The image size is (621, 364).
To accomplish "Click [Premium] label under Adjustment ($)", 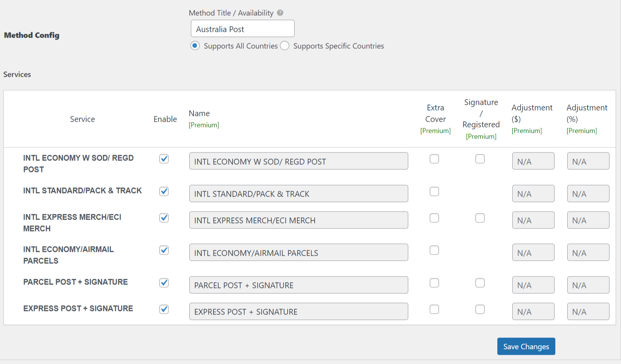I will 527,131.
